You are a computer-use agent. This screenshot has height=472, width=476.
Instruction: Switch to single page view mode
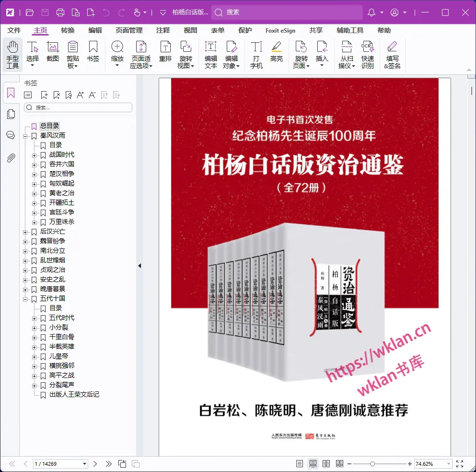click(300, 464)
